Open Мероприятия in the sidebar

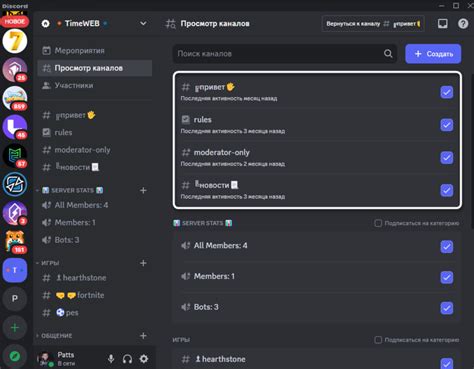pyautogui.click(x=95, y=51)
